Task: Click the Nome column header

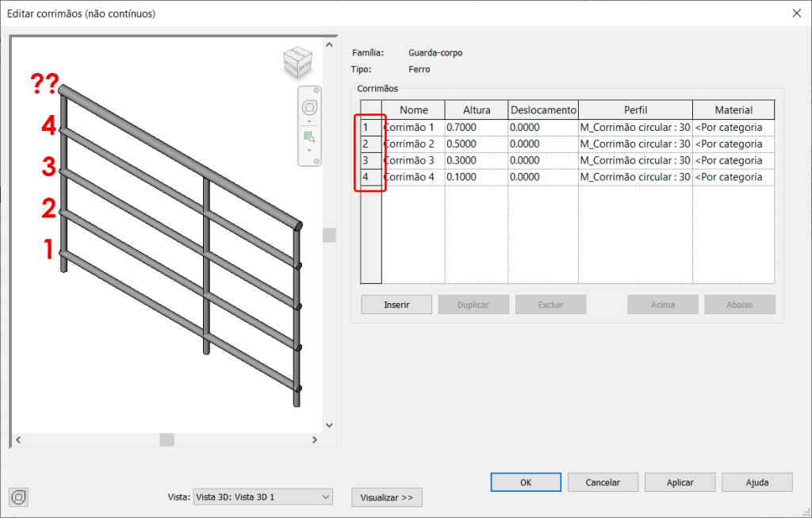Action: pyautogui.click(x=413, y=109)
